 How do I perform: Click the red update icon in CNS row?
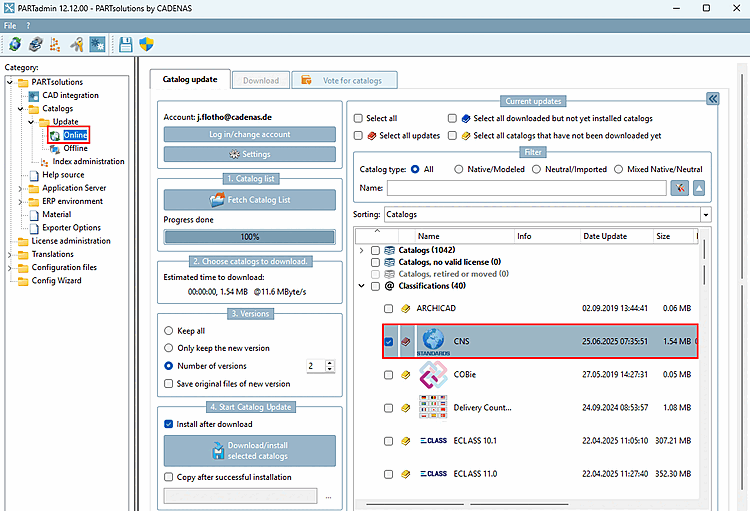click(x=406, y=342)
